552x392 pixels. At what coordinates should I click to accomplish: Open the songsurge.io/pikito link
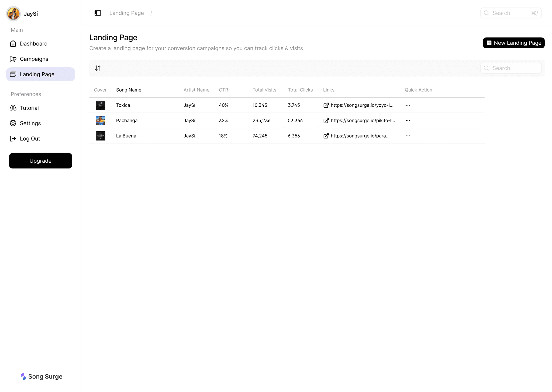pos(363,121)
